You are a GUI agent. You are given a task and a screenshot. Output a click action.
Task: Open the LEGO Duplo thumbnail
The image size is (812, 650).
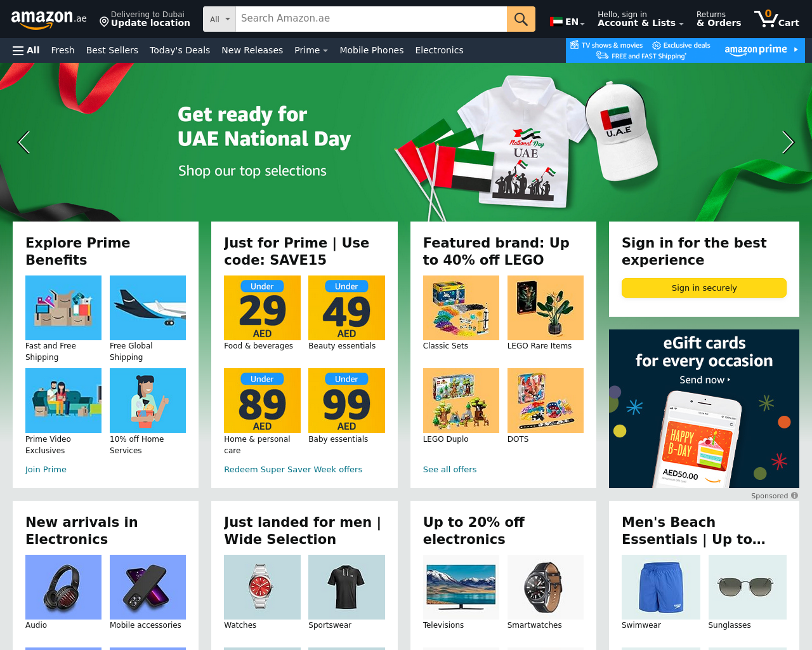click(461, 401)
